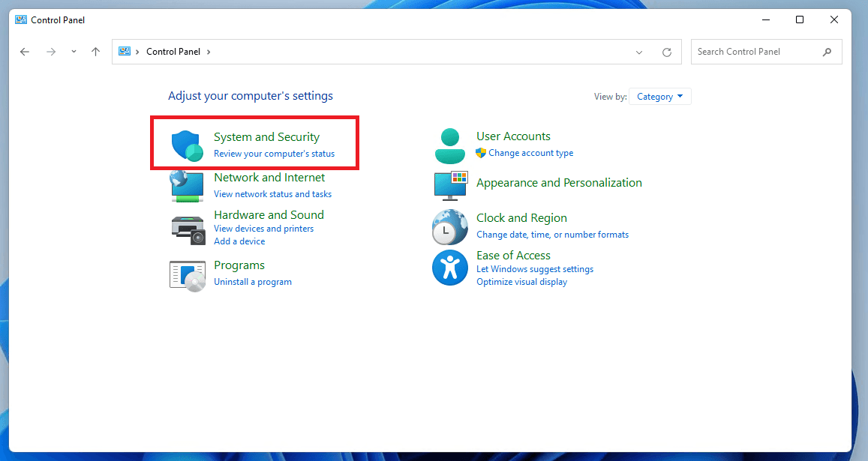Viewport: 868px width, 461px height.
Task: Maximize the Control Panel window
Action: click(x=800, y=20)
